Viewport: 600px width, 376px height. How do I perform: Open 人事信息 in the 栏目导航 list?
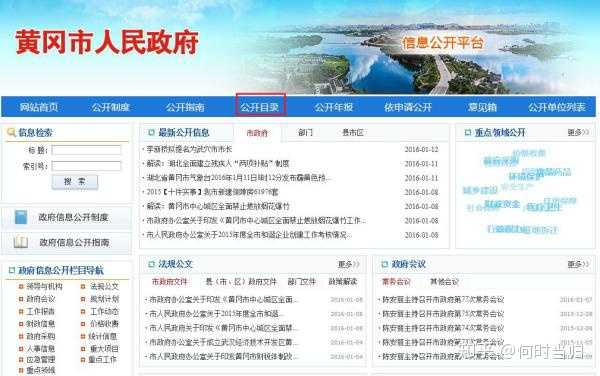[41, 349]
